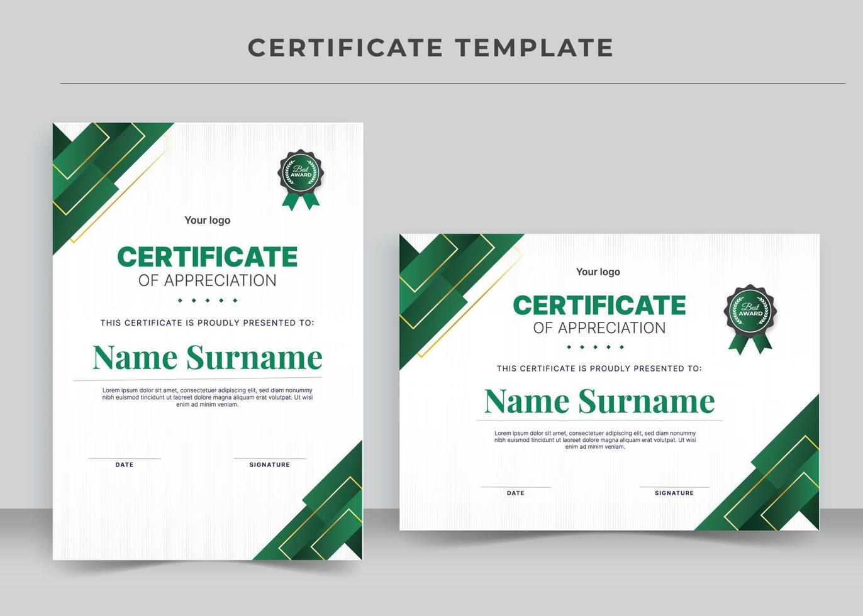Click 'proudly presented to' line on portrait certificate
863x616 pixels.
[x=207, y=322]
